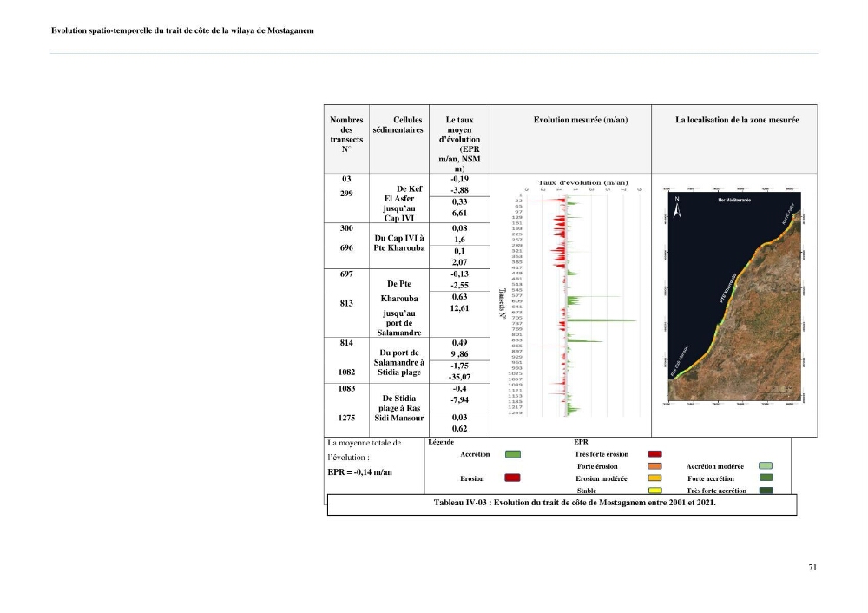Select the value -35,07
Viewport: 868px width, 613px height.
click(x=459, y=377)
